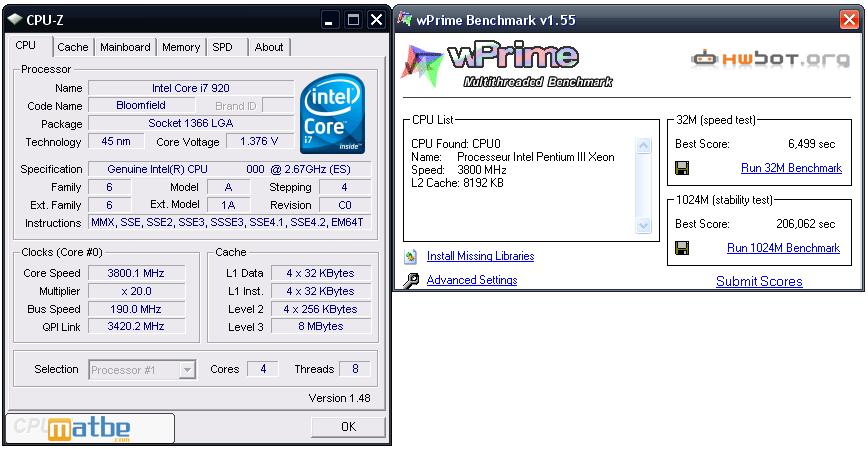Image resolution: width=868 pixels, height=449 pixels.
Task: Select the CPU tab
Action: point(25,45)
